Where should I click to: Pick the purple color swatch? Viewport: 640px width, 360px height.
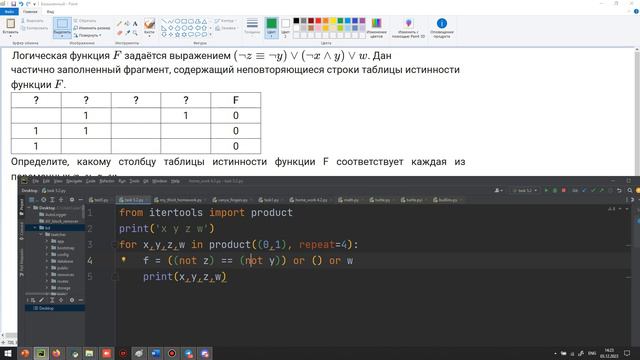coord(362,21)
